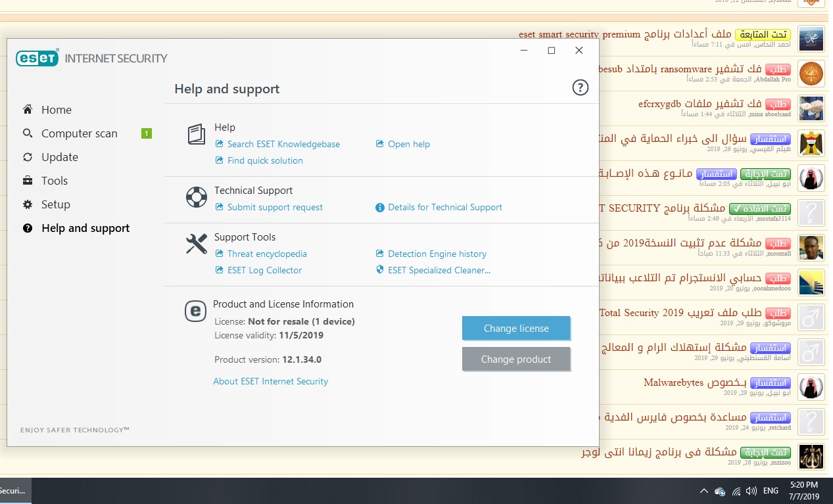Viewport: 833px width, 504px height.
Task: Click the green checkmark tag on the mostafa3114 thread
Action: pos(759,208)
